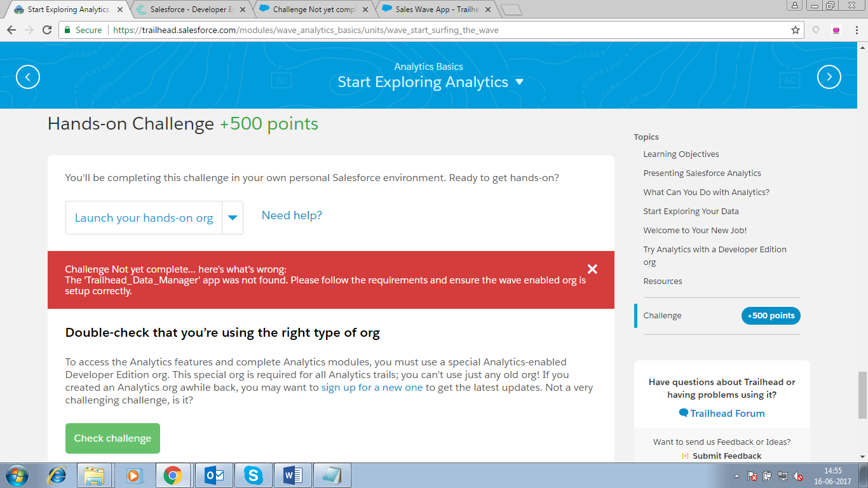
Task: Click the Show desktop strip on taskbar
Action: [x=864, y=475]
